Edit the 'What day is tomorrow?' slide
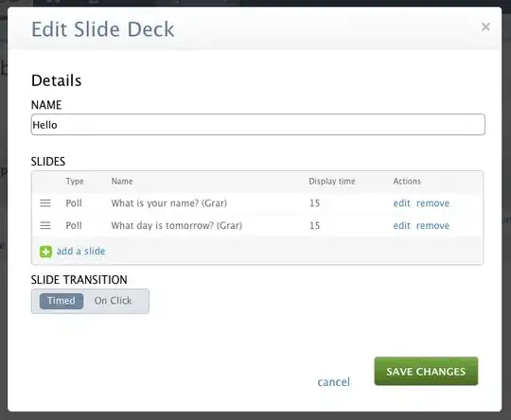The image size is (511, 420). pyautogui.click(x=401, y=225)
